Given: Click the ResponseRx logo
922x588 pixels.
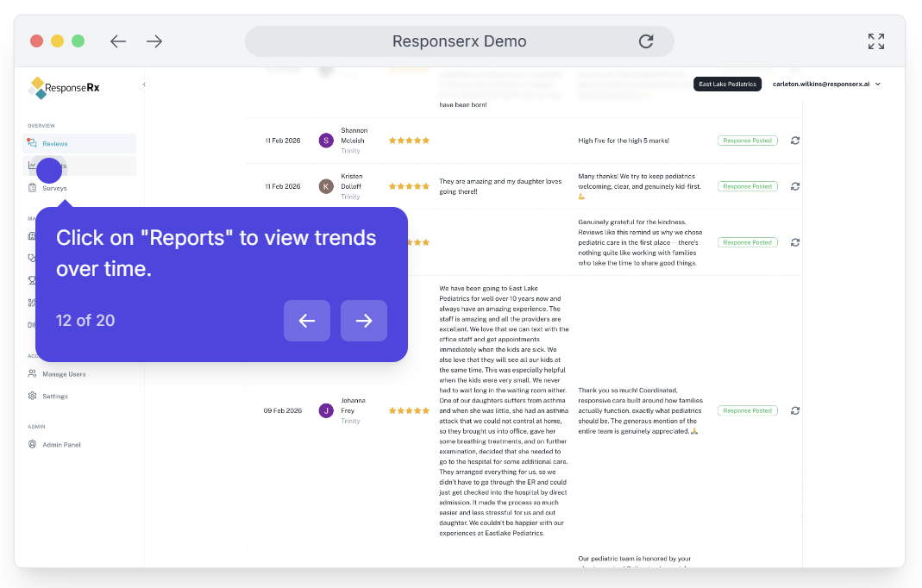Looking at the screenshot, I should [64, 88].
